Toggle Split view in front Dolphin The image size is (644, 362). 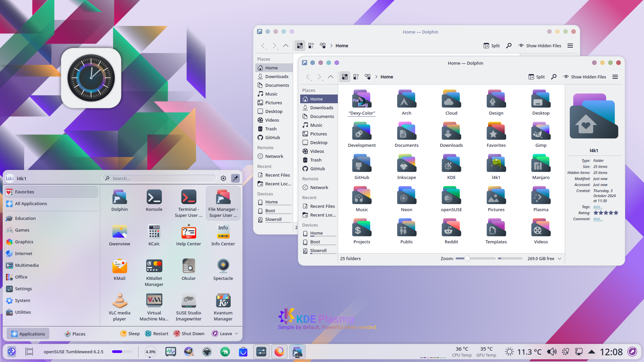(x=537, y=77)
